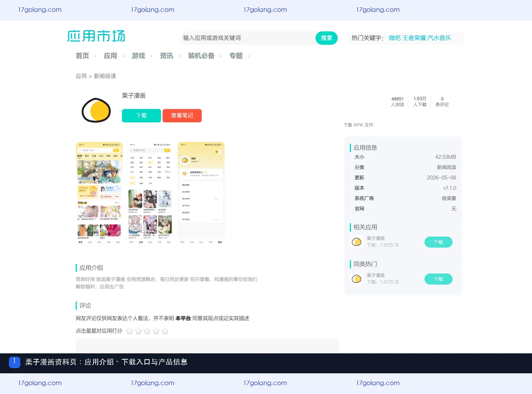Click the 晚棠霧 vendor name
The width and height of the screenshot is (532, 394).
point(449,198)
